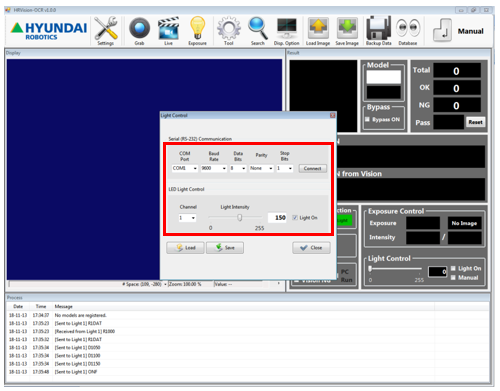Click the Connect button
Screen dimensions: 500x391
(x=312, y=168)
